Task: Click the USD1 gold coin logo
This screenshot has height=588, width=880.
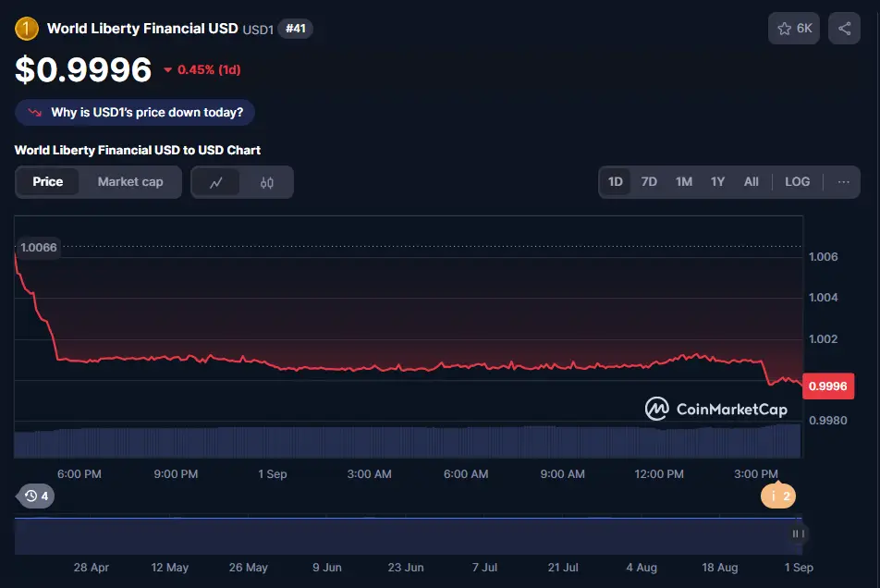Action: click(x=27, y=29)
